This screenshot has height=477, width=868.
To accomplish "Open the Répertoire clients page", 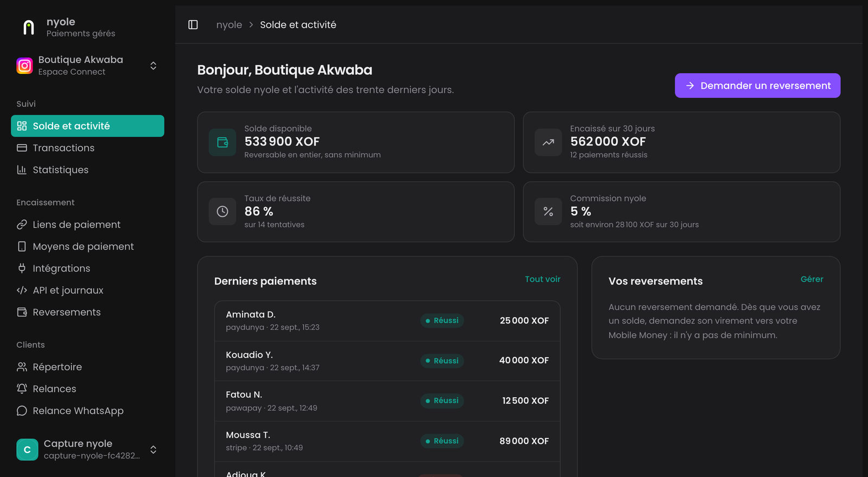I will (x=87, y=367).
